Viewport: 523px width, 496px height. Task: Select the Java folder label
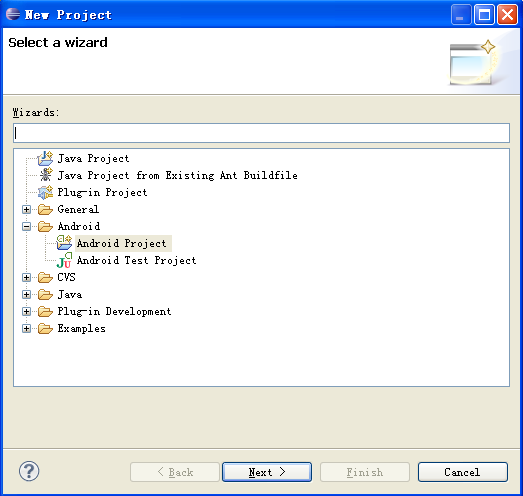pyautogui.click(x=70, y=295)
